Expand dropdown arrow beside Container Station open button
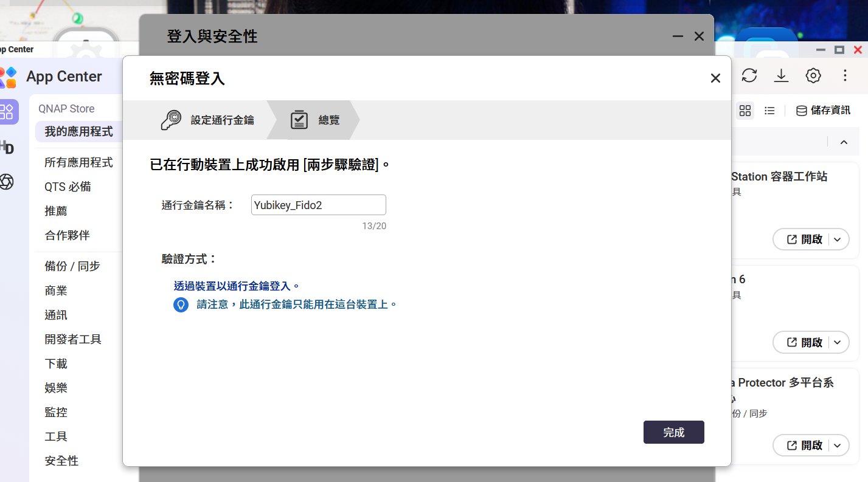The width and height of the screenshot is (868, 482). (838, 239)
